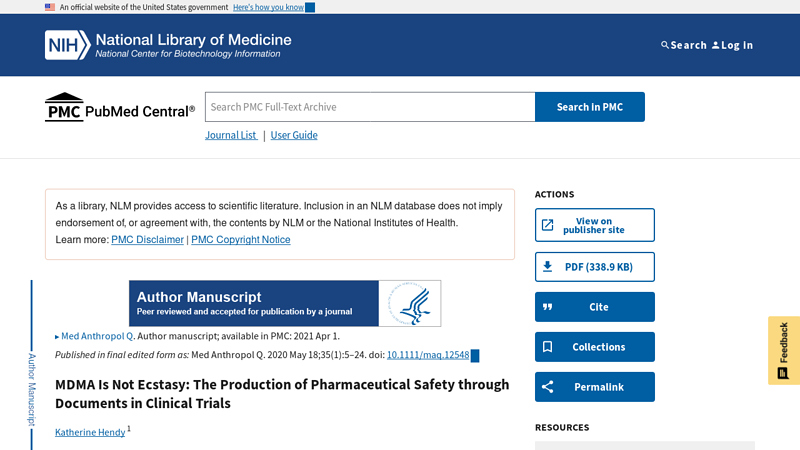Viewport: 800px width, 450px height.
Task: Open the PMC PubMed Central logo
Action: tap(120, 107)
